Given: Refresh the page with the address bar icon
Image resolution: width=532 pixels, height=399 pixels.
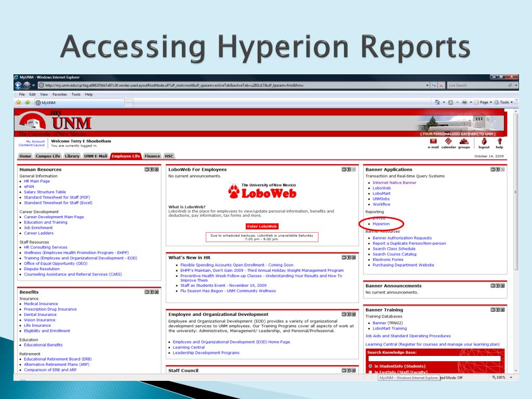Looking at the screenshot, I should coord(434,86).
